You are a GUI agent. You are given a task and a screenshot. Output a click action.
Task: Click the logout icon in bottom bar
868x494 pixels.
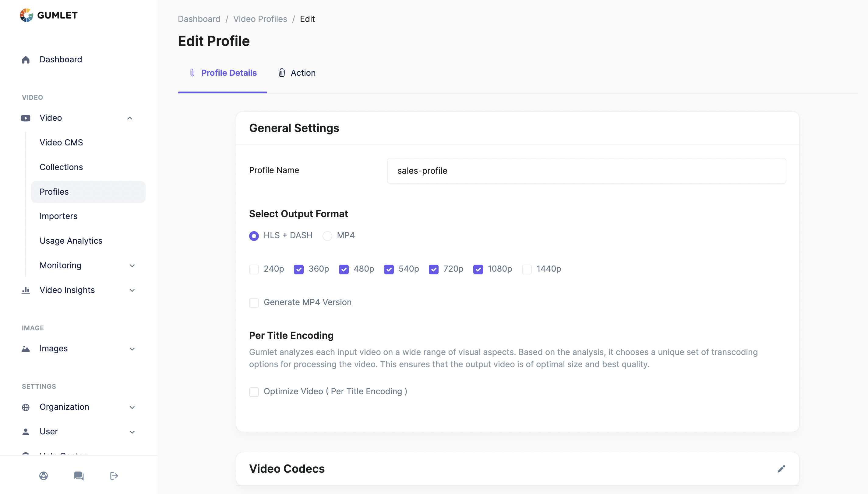[x=114, y=476]
